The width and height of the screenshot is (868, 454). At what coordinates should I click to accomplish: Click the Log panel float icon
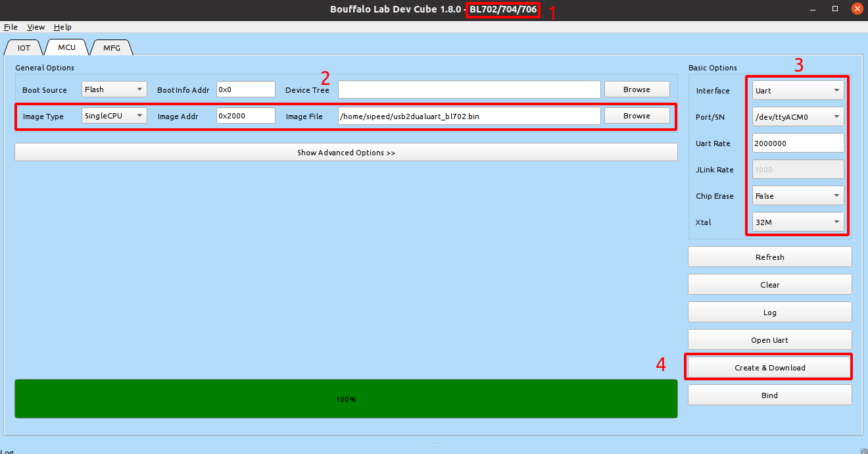(864, 451)
